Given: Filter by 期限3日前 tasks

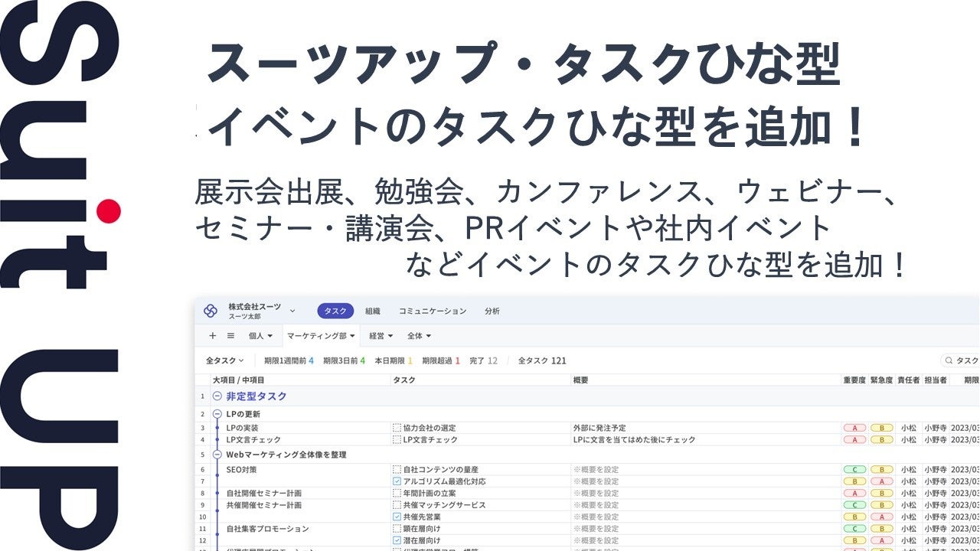Looking at the screenshot, I should point(344,360).
